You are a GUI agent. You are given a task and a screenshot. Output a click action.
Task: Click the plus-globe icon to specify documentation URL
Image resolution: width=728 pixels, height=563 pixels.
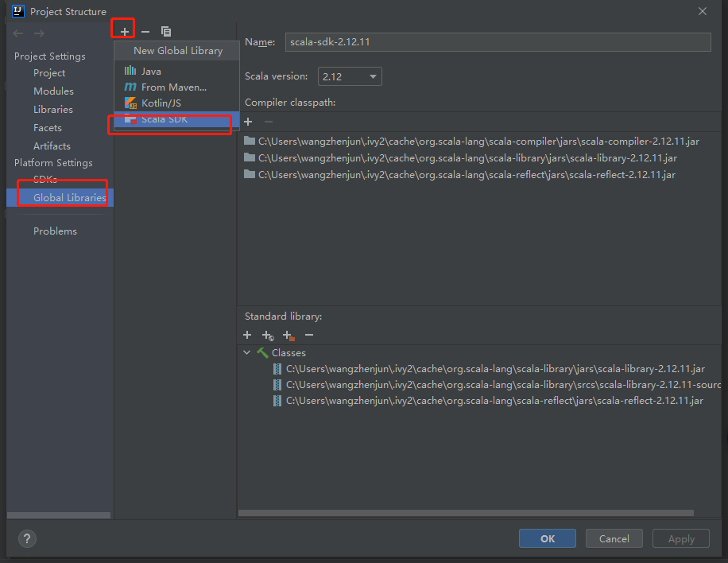click(268, 336)
